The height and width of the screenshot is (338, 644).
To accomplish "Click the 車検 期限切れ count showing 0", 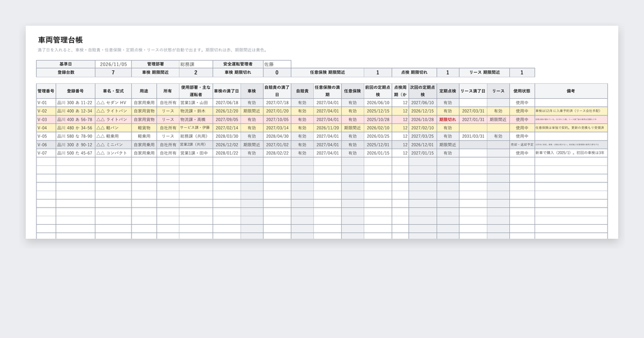I will pyautogui.click(x=277, y=72).
